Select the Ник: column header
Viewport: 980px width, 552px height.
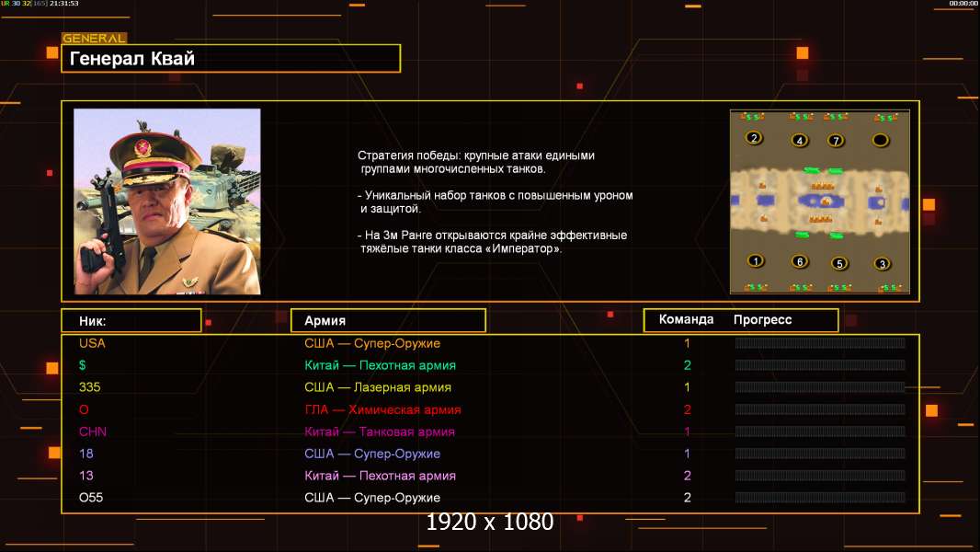(131, 321)
